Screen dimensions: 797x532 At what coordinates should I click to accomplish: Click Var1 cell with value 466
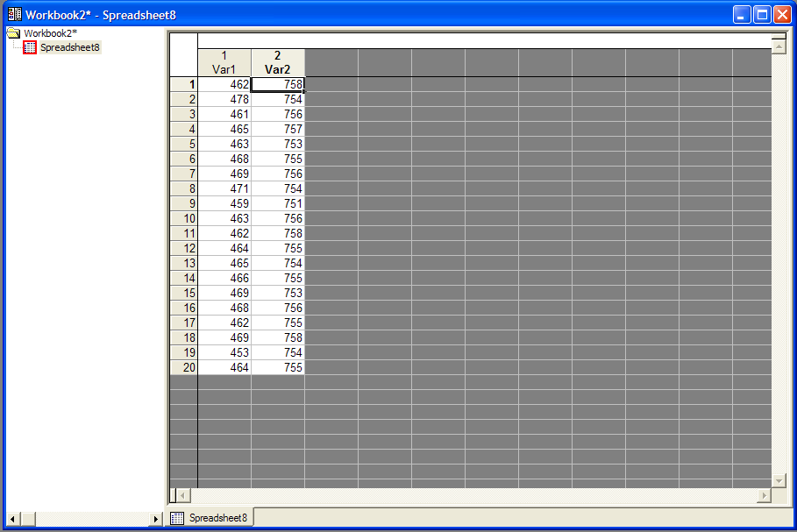[224, 278]
